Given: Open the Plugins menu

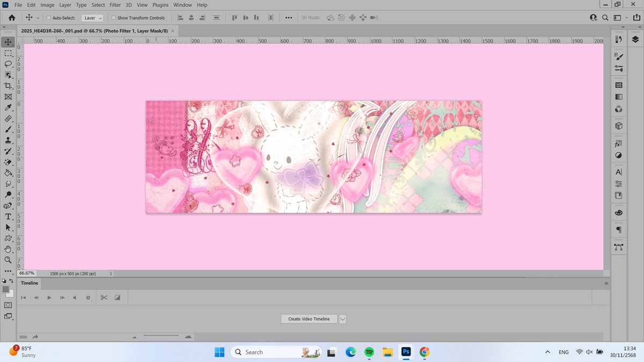Looking at the screenshot, I should coord(160,5).
